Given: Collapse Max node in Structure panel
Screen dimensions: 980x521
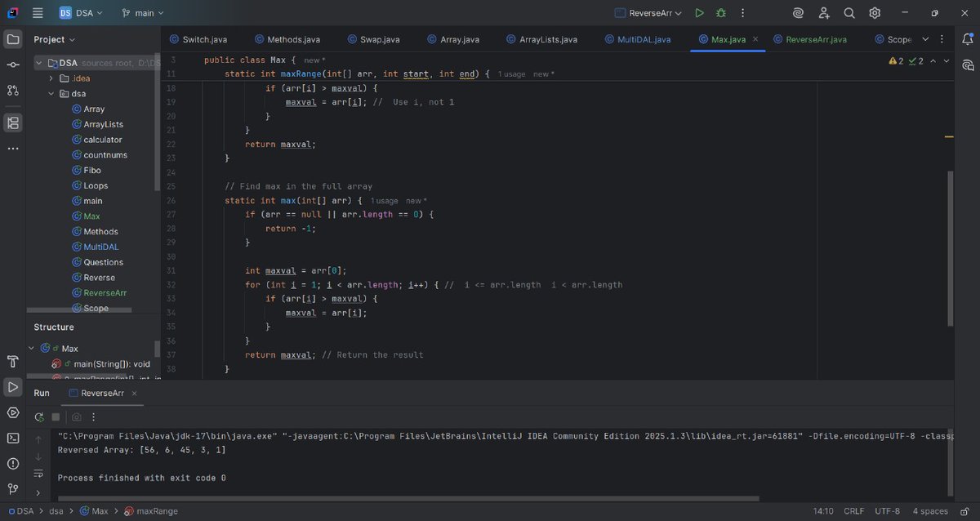Looking at the screenshot, I should [x=33, y=349].
